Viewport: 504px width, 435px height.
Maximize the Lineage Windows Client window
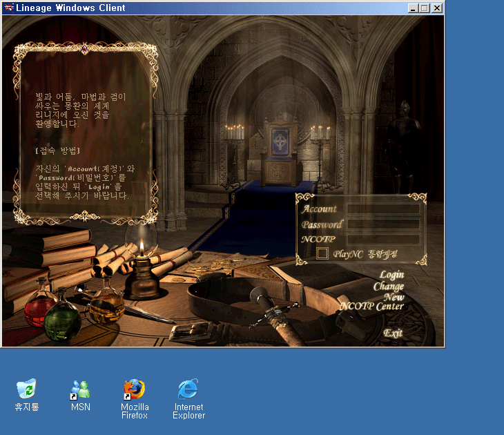pyautogui.click(x=425, y=8)
